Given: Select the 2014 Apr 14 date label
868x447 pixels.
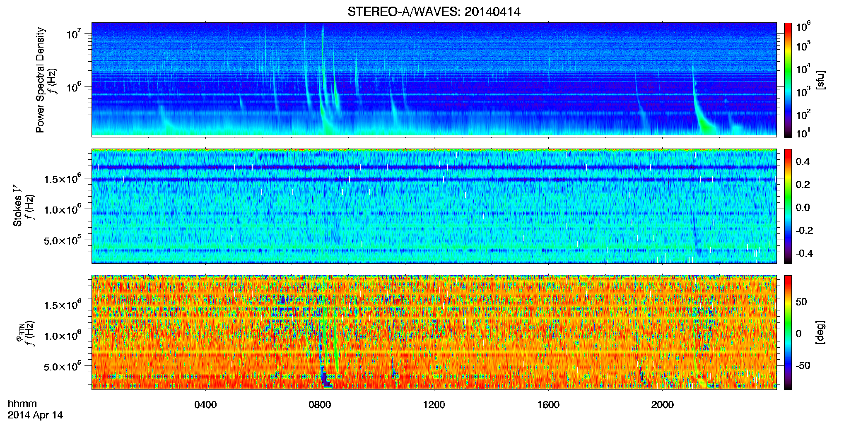Looking at the screenshot, I should (35, 415).
